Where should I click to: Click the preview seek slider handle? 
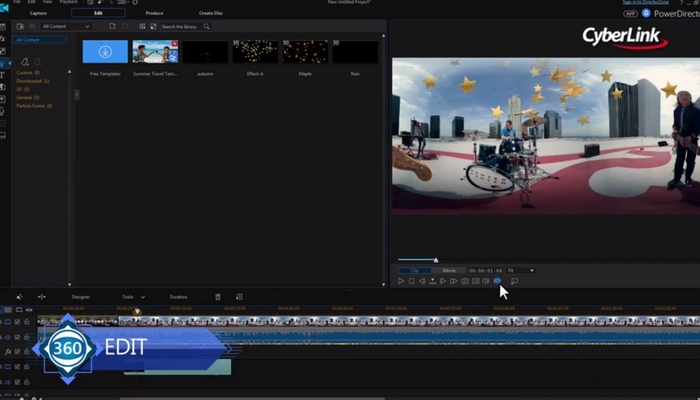[435, 260]
